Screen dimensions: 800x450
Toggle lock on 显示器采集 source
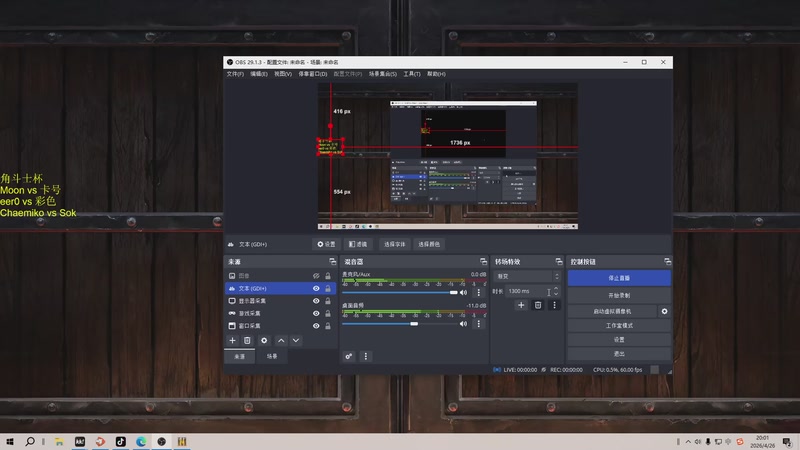(x=328, y=301)
